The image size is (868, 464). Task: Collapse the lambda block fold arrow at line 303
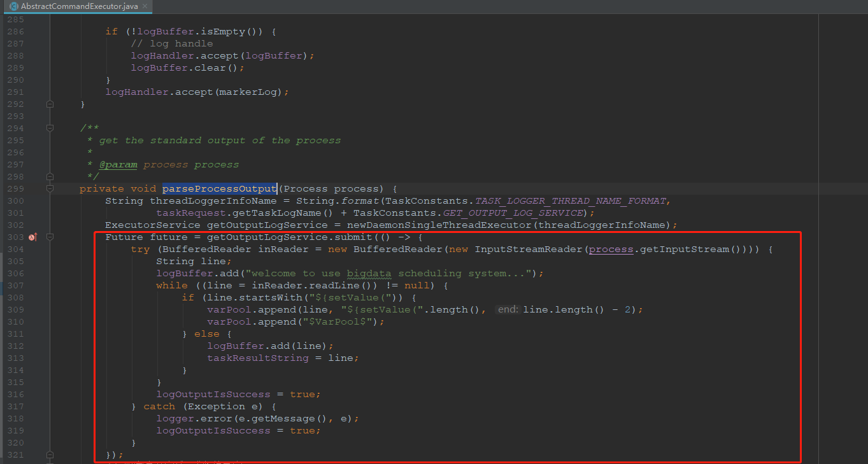50,237
